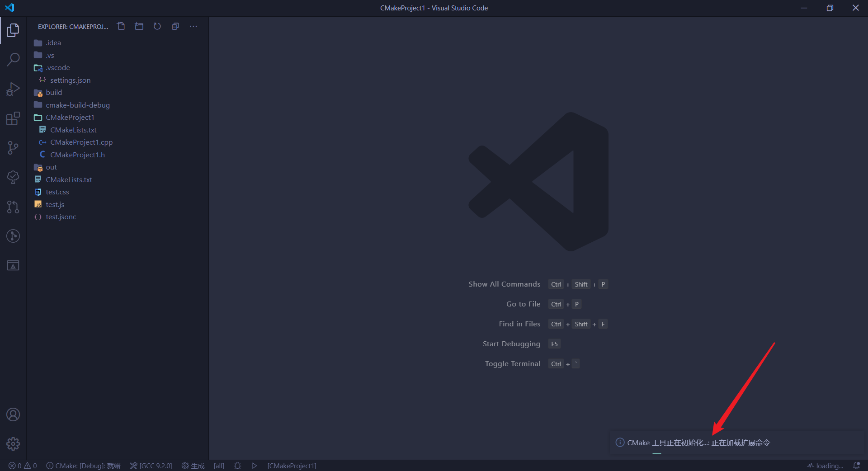Open the pull requests view icon
This screenshot has height=471, width=868.
tap(13, 207)
